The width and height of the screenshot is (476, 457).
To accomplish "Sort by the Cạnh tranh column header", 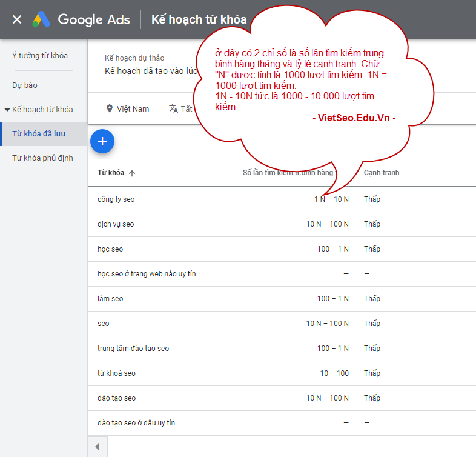I will [x=382, y=173].
